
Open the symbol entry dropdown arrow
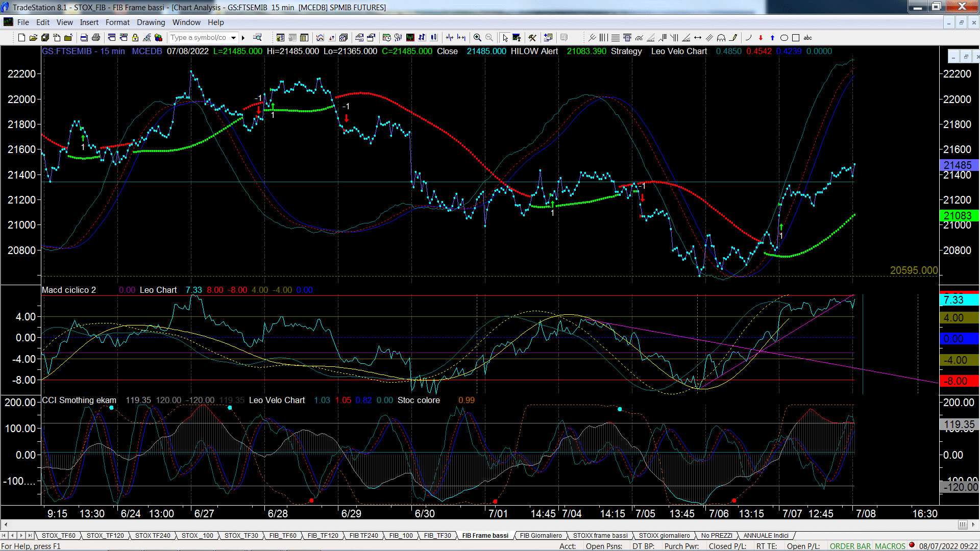tap(233, 37)
